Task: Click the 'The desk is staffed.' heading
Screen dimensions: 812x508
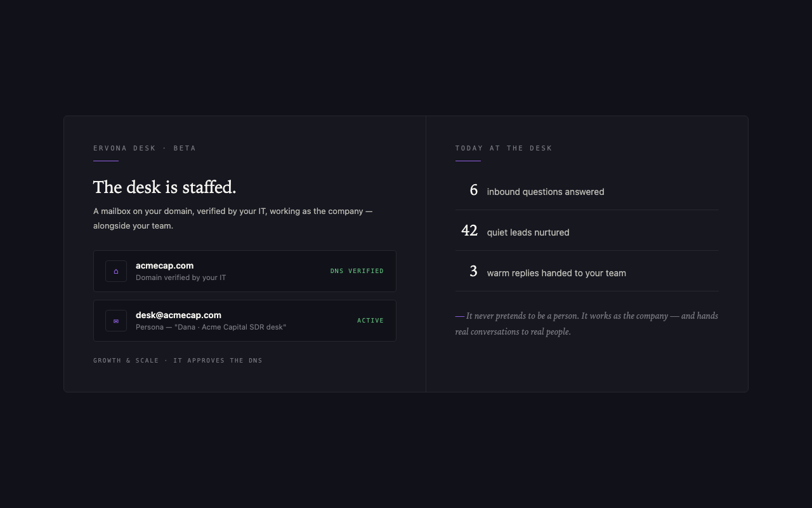Action: coord(165,187)
